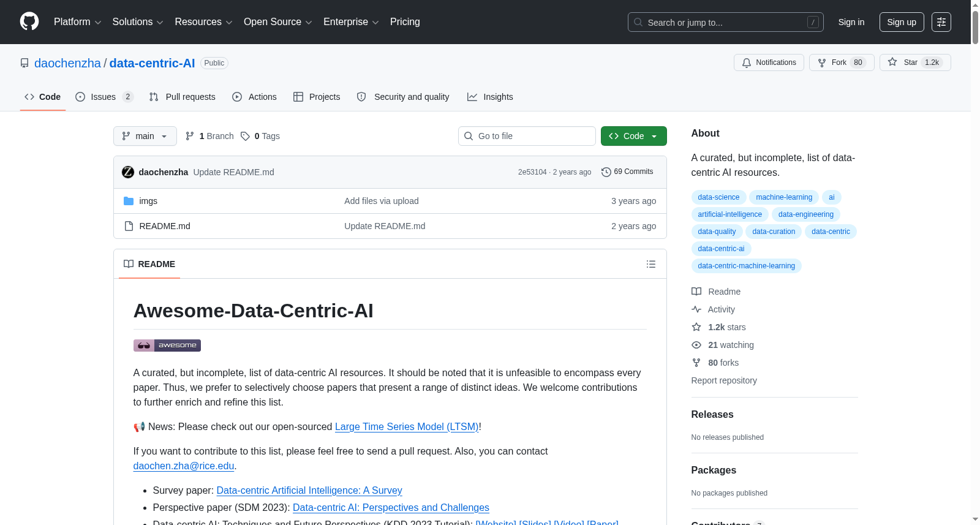Click the branch icon beside 1 Branch

coord(190,136)
